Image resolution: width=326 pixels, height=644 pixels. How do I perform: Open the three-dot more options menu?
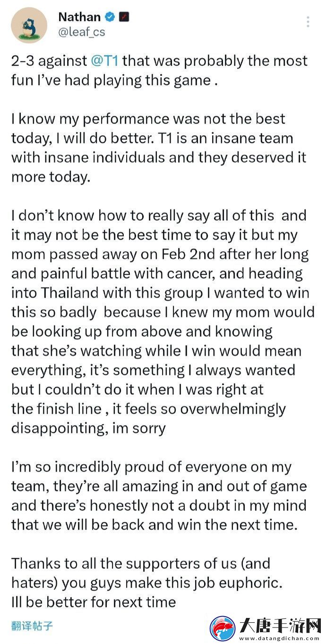pos(308,22)
